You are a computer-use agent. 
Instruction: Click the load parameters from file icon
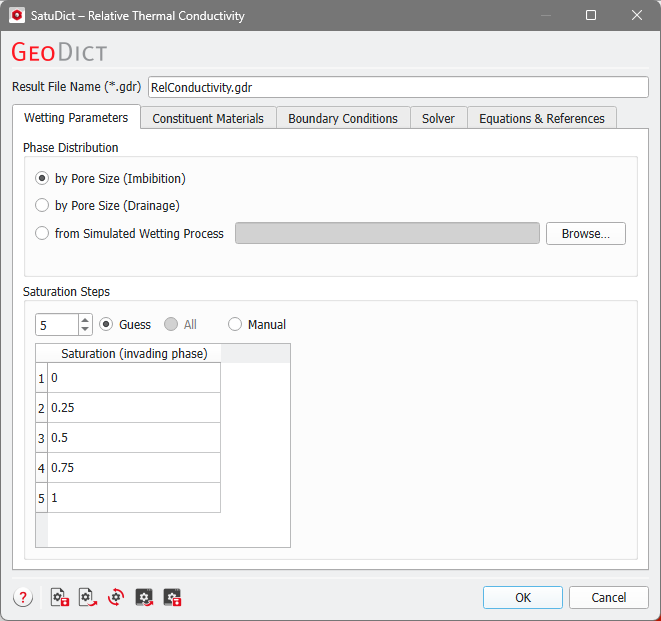tap(88, 597)
